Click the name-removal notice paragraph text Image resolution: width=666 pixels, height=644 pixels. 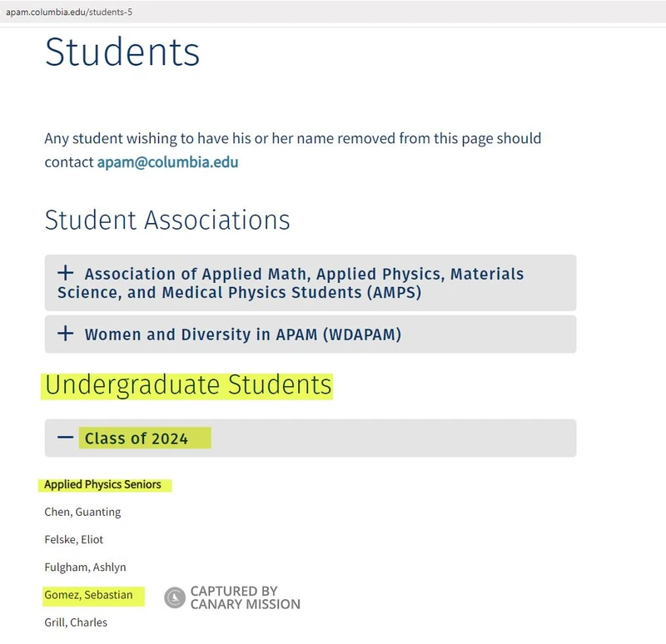(292, 138)
